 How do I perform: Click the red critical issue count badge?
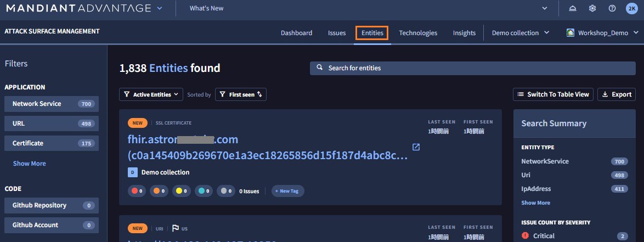137,191
